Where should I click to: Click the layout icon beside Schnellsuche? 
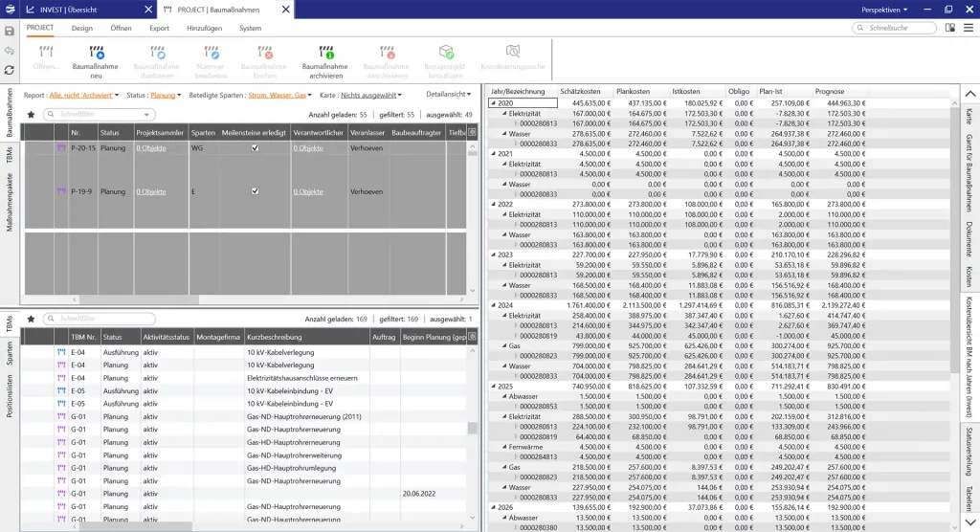[950, 29]
